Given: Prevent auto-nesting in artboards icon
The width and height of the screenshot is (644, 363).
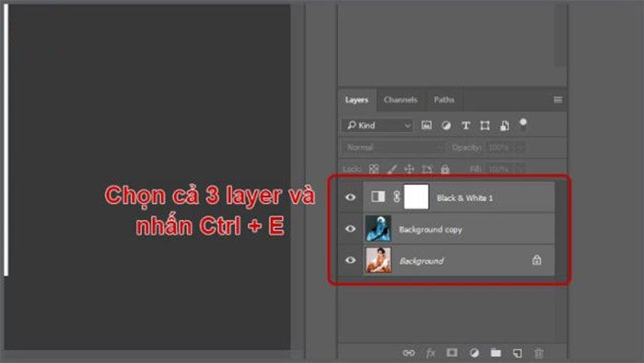Looking at the screenshot, I should point(427,169).
